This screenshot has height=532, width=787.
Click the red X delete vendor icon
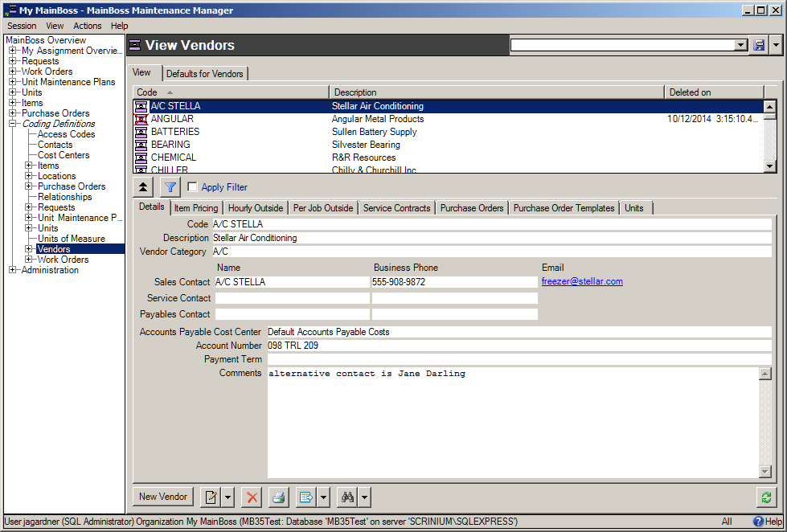(x=252, y=497)
